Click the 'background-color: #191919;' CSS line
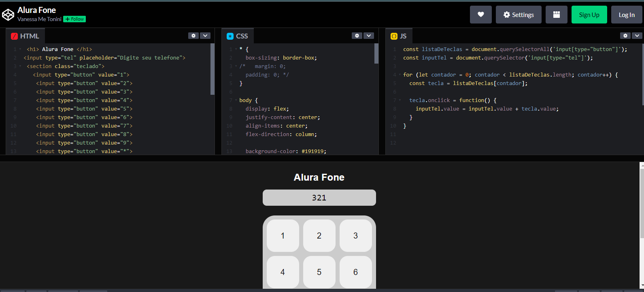The image size is (644, 292). point(286,151)
